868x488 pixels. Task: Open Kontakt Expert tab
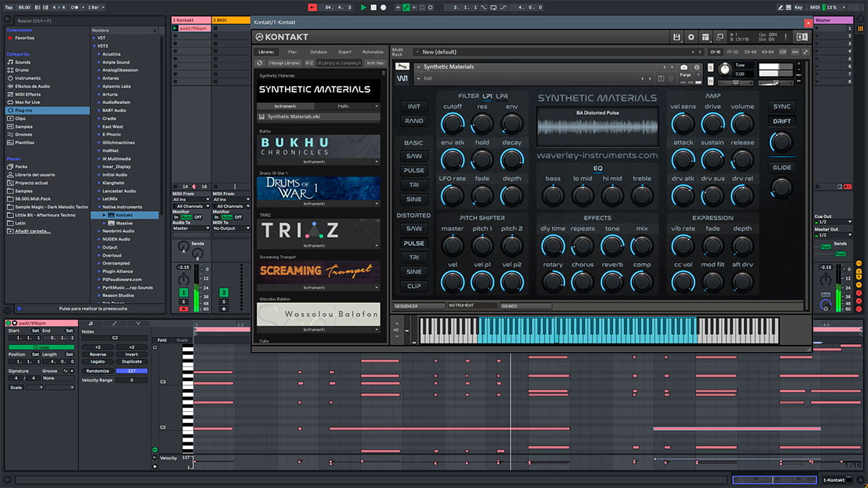[x=345, y=52]
